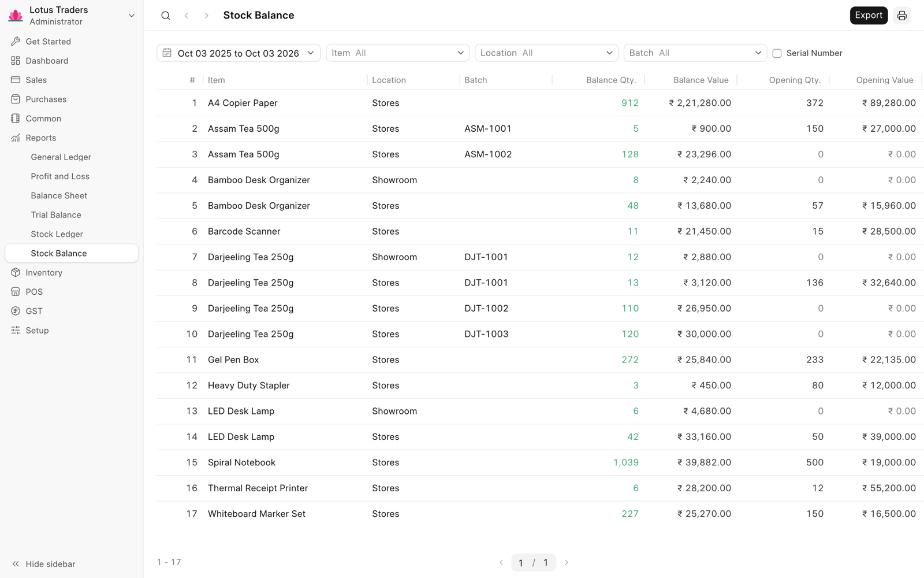Click the Setup sliders icon

click(16, 331)
